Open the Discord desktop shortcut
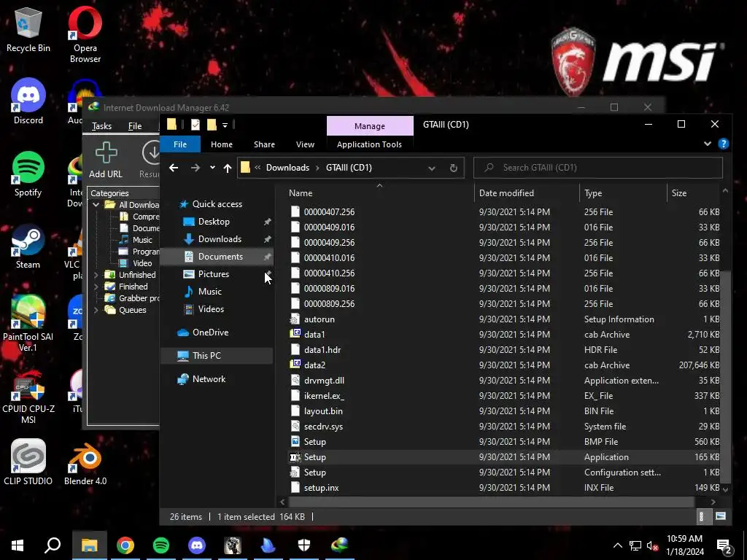This screenshot has width=747, height=560. click(28, 101)
